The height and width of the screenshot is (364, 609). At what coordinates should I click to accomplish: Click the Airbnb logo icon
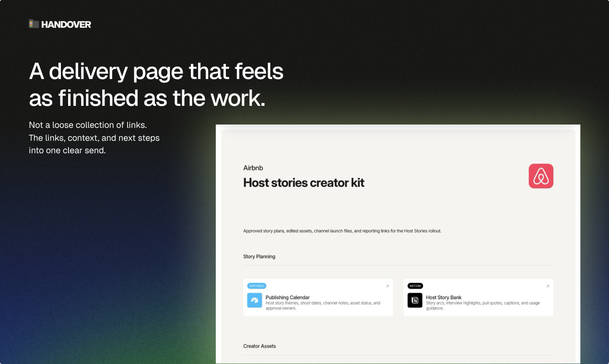(541, 176)
